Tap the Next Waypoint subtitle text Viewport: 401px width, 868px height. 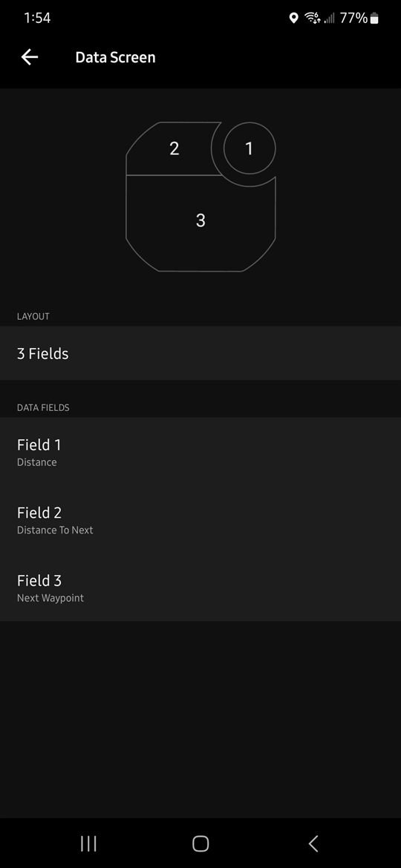pyautogui.click(x=50, y=598)
